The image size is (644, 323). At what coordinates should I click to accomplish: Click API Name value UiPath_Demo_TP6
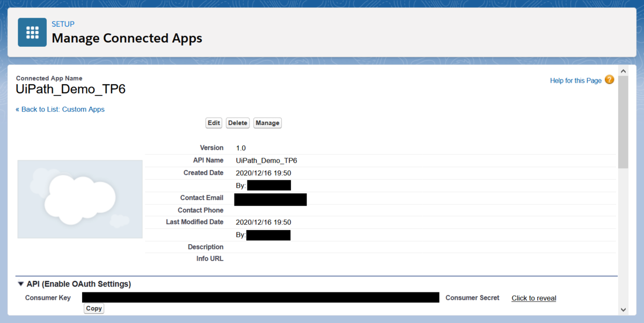267,160
